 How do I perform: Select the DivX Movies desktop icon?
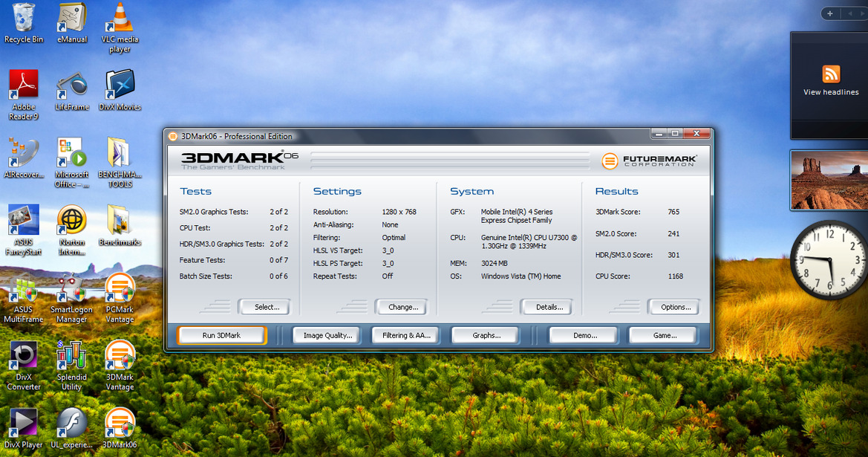point(120,91)
